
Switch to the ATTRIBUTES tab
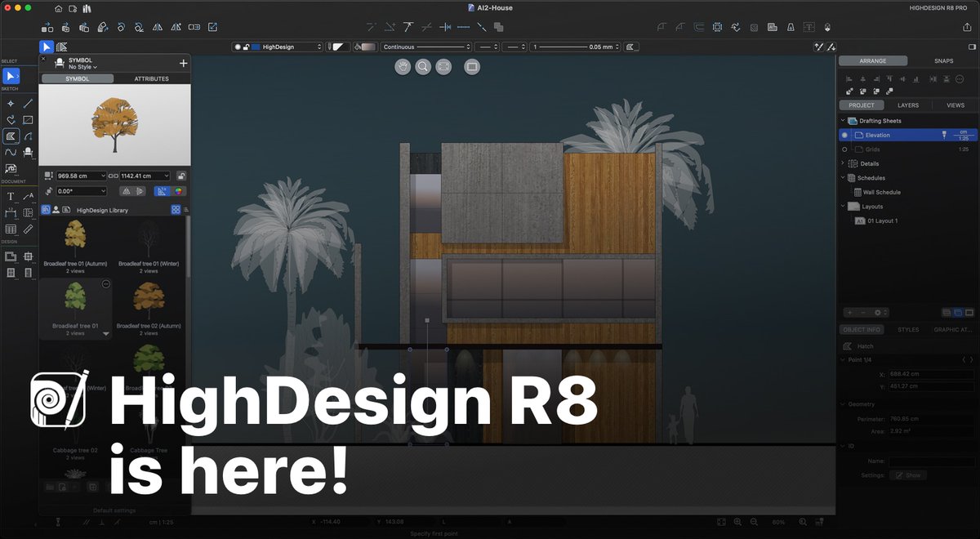[151, 79]
